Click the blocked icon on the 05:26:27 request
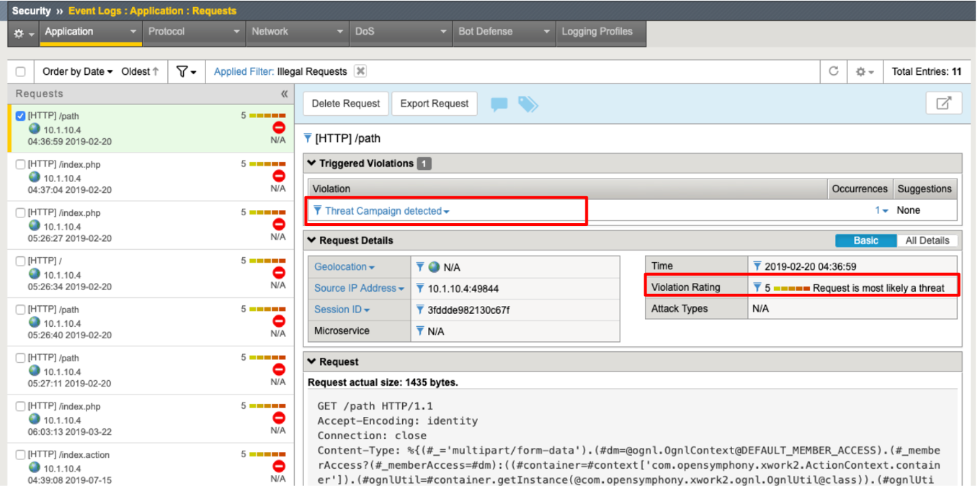980x491 pixels. point(279,225)
